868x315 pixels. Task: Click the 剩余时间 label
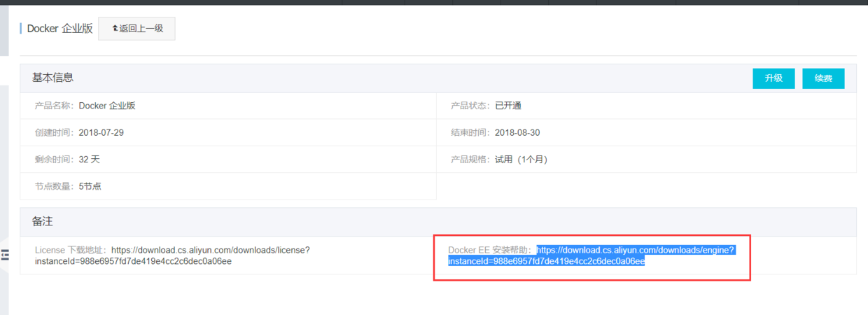point(55,159)
